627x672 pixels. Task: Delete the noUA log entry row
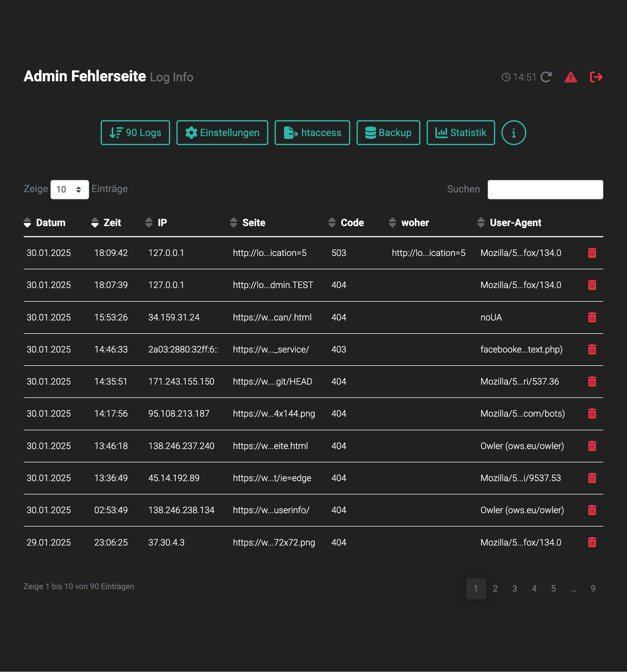(x=592, y=317)
